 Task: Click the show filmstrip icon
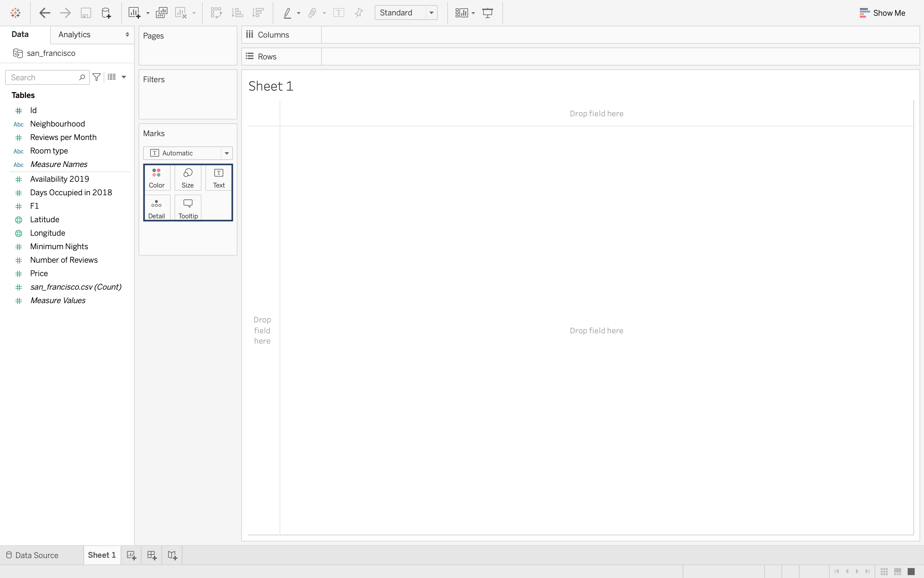click(898, 572)
